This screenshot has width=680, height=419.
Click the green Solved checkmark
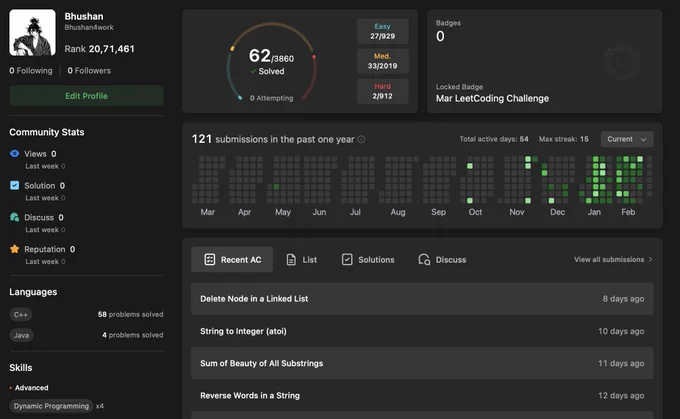click(x=253, y=71)
